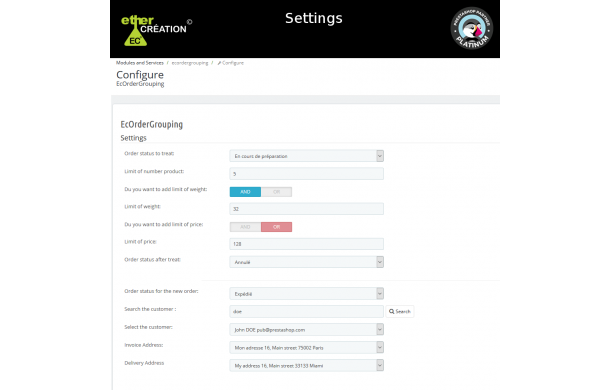
Task: Click the Search button
Action: (400, 311)
